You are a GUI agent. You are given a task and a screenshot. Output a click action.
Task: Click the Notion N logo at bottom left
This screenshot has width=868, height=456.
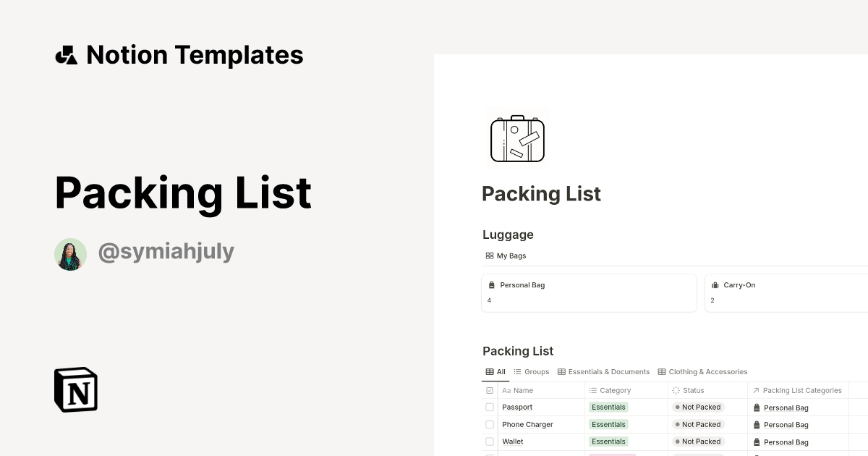coord(75,389)
